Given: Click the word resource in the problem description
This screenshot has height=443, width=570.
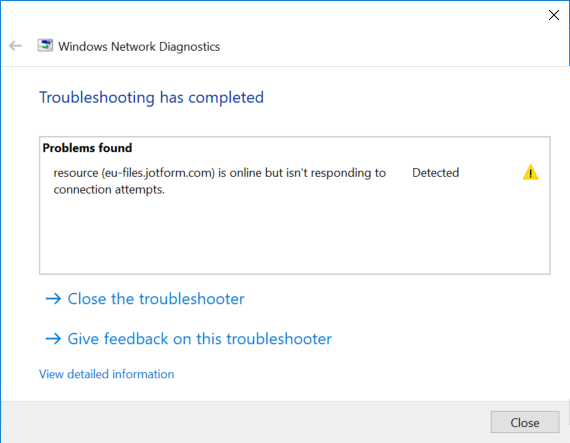Looking at the screenshot, I should pyautogui.click(x=76, y=173).
